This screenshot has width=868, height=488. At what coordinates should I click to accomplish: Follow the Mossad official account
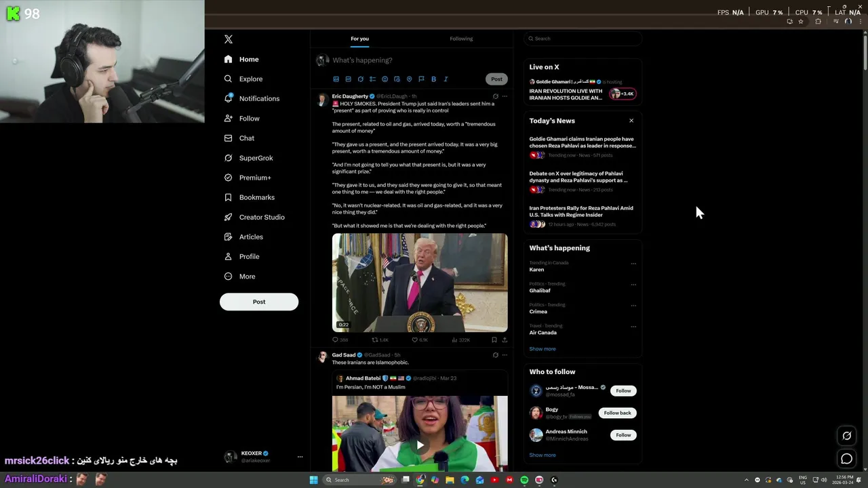[623, 391]
